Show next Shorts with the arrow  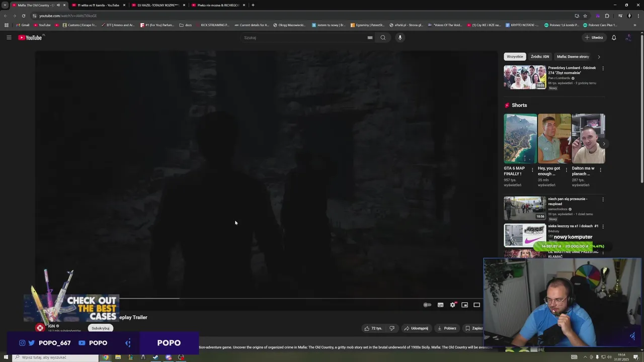pyautogui.click(x=604, y=144)
